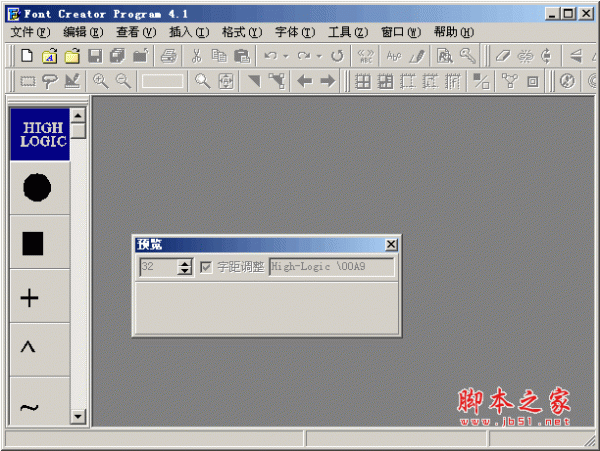Open the 帮助(H) menu

coord(454,32)
